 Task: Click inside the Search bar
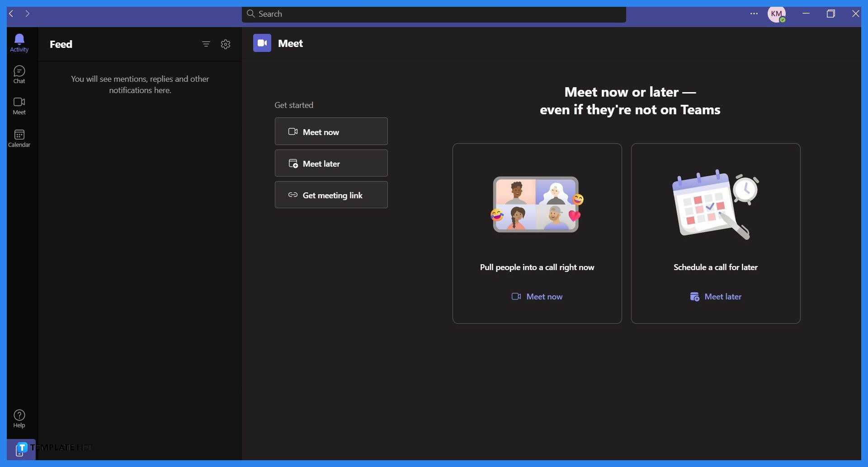pyautogui.click(x=434, y=14)
